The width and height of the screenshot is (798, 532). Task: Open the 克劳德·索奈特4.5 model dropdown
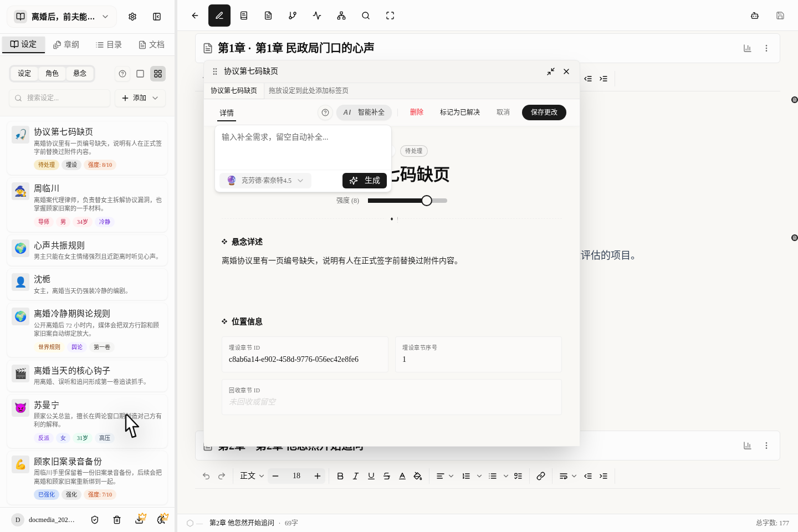265,180
